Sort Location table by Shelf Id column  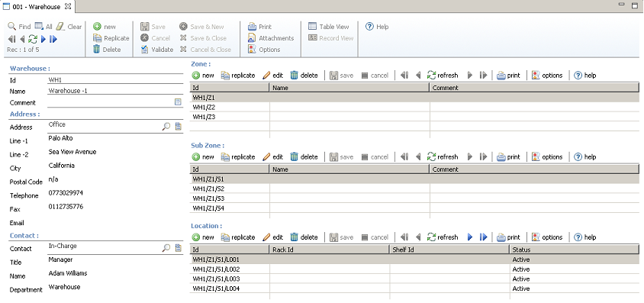pyautogui.click(x=449, y=250)
